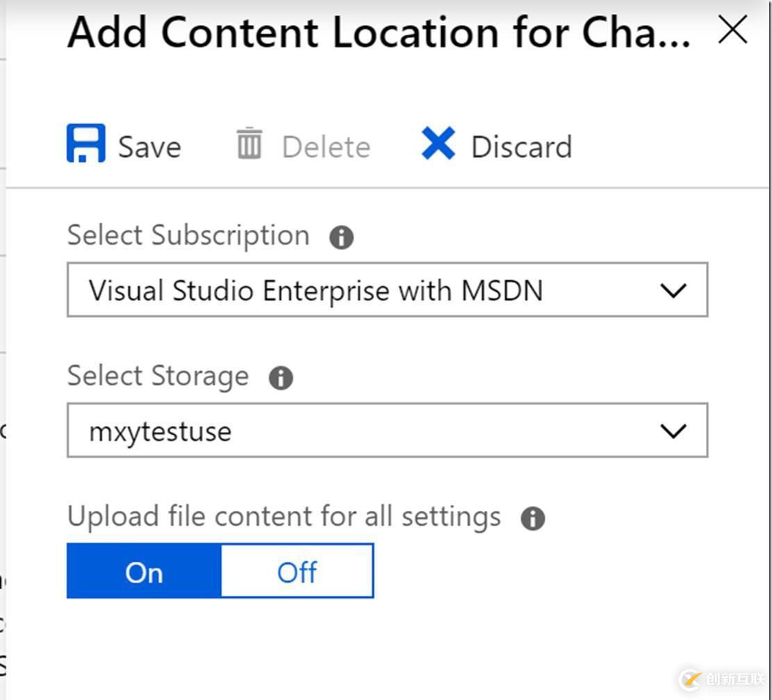
Task: Click the 创新互联 logo in the corner
Action: [716, 679]
